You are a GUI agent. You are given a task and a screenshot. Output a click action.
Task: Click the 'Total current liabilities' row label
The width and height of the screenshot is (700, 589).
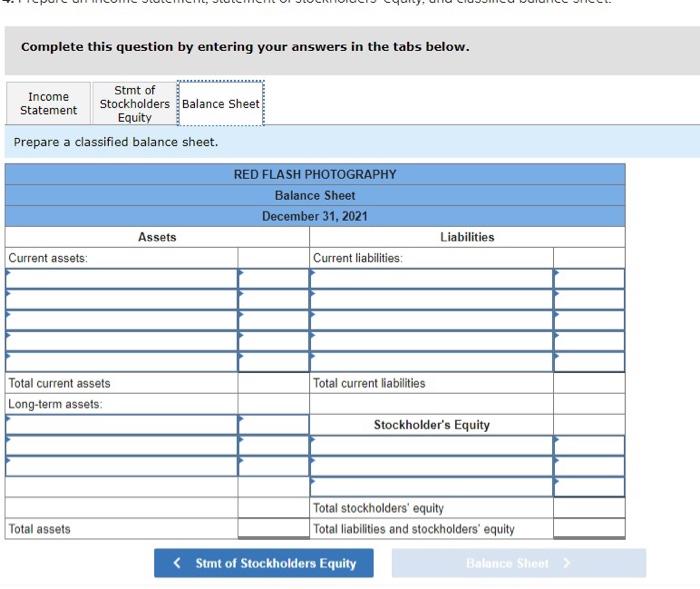pyautogui.click(x=369, y=383)
